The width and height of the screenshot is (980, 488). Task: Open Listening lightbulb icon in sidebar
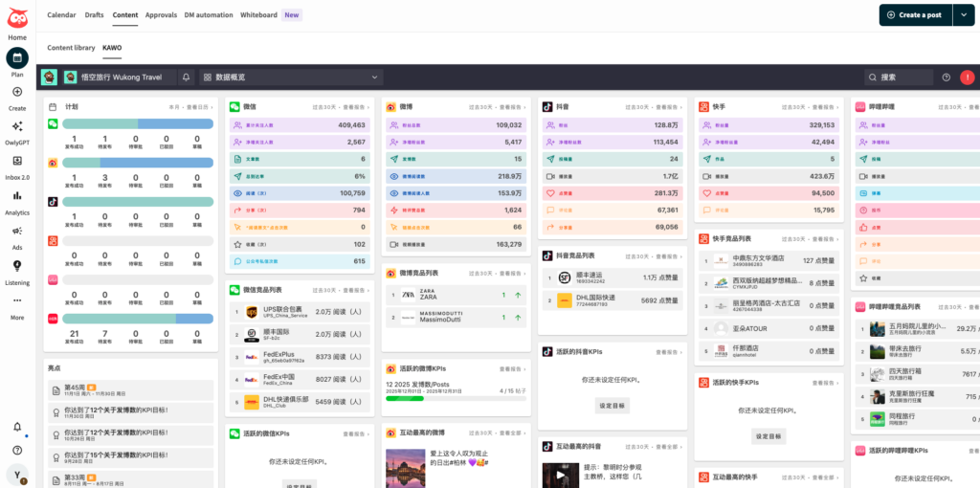17,266
